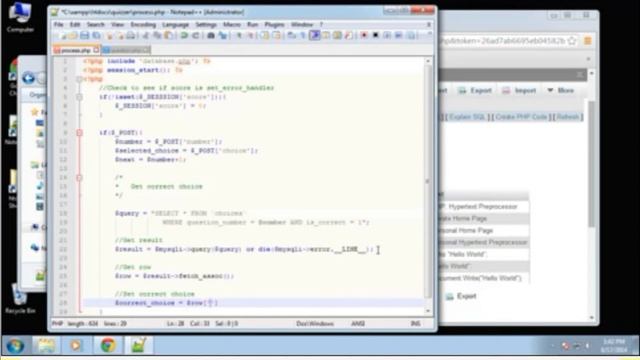Open Find with the binoculars icon

click(211, 36)
